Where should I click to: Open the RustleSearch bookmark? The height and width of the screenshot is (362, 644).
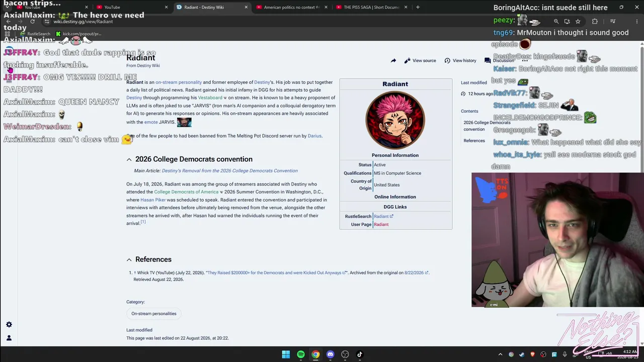tap(35, 34)
